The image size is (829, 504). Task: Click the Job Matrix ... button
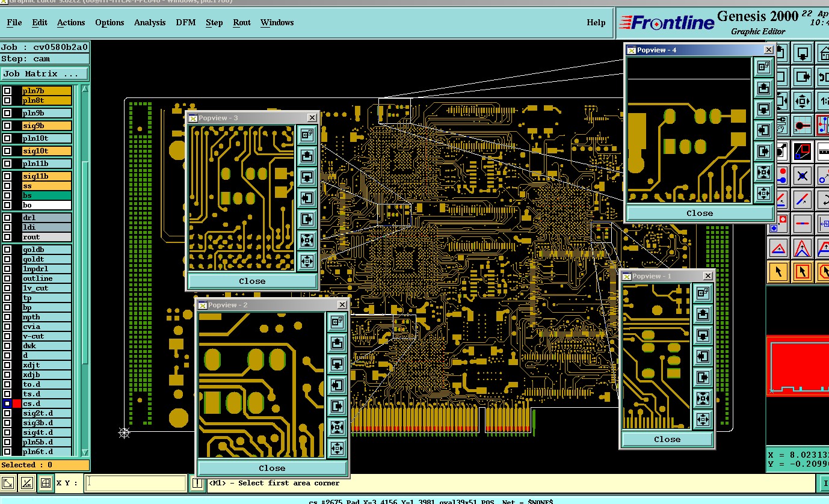[45, 74]
